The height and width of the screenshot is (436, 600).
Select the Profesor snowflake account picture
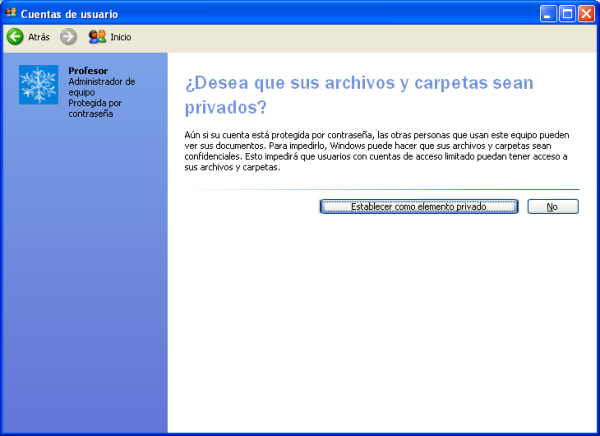tap(40, 84)
